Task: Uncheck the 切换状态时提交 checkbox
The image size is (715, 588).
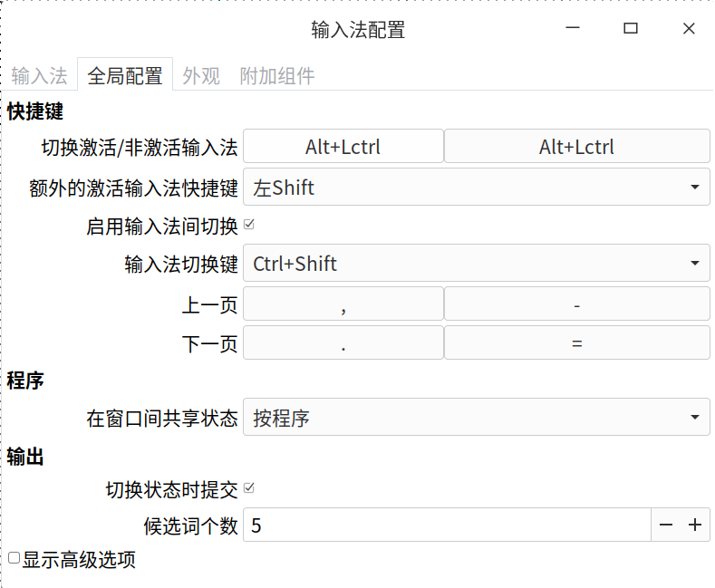Action: (249, 488)
